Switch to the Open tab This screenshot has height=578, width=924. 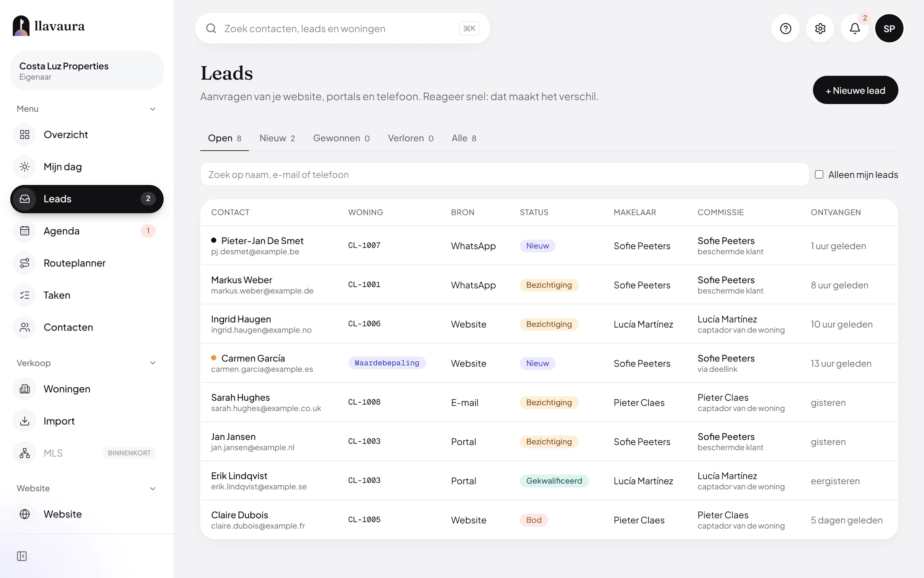click(x=224, y=138)
